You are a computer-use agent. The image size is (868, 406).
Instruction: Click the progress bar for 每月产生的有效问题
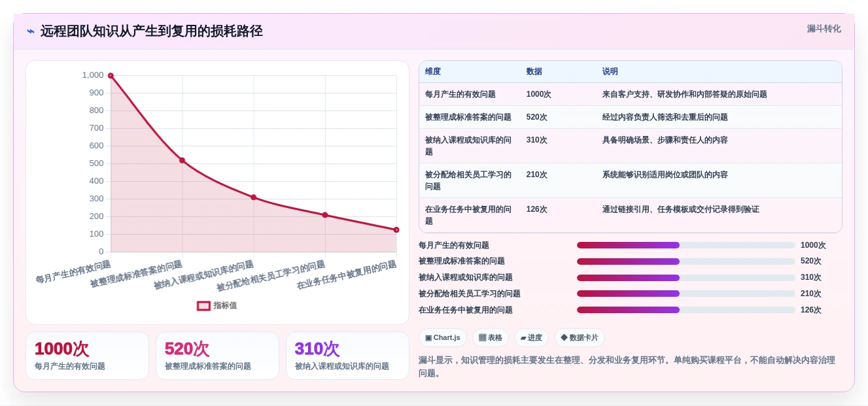(x=686, y=245)
